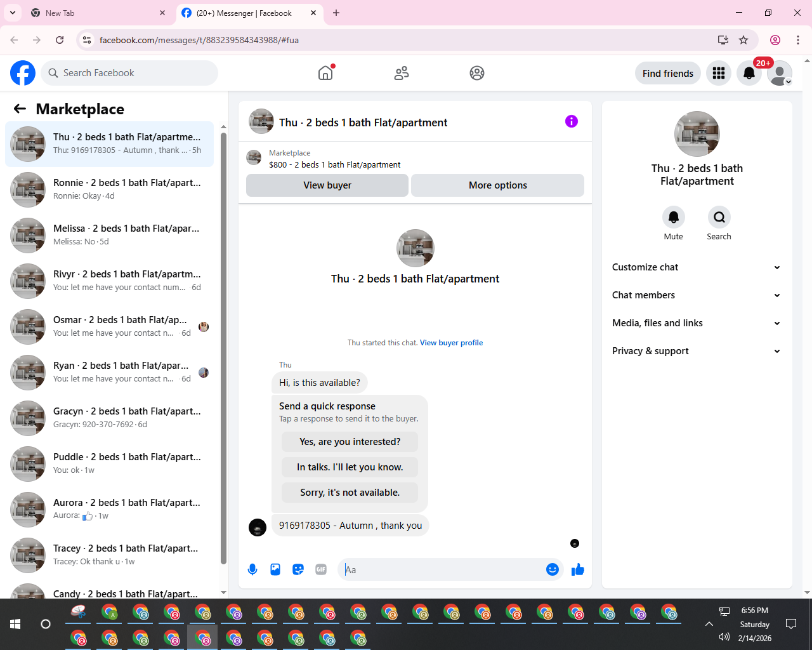The height and width of the screenshot is (650, 812).
Task: Open the View buyer profile link
Action: pos(452,343)
